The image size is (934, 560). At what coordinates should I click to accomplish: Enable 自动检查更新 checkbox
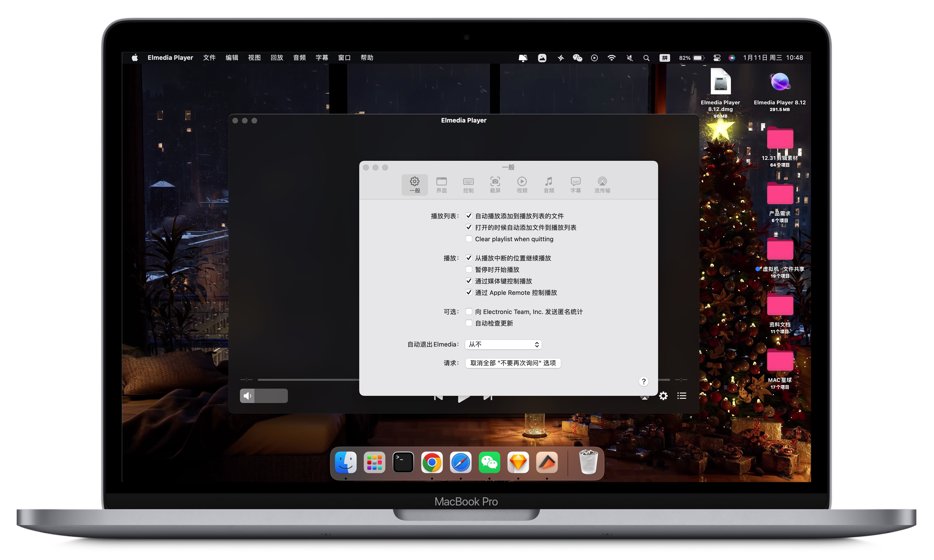pos(468,323)
